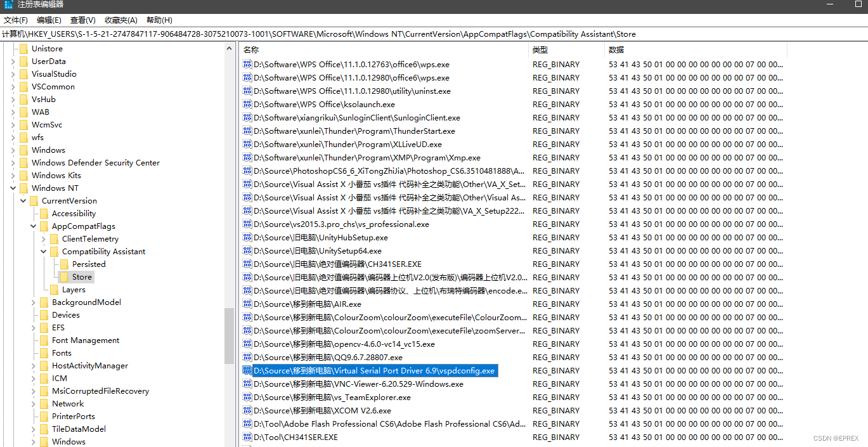Select the Persisted folder icon
The height and width of the screenshot is (447, 868).
coord(64,264)
